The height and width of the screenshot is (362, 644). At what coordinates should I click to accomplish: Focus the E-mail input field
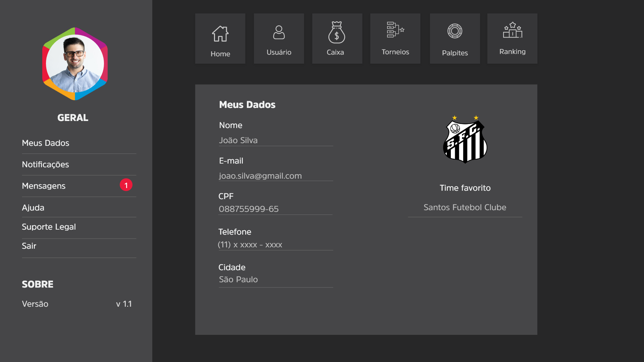(275, 176)
